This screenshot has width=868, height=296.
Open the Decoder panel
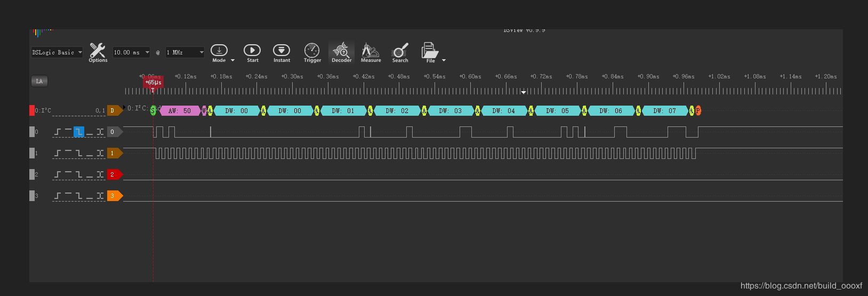click(x=341, y=53)
